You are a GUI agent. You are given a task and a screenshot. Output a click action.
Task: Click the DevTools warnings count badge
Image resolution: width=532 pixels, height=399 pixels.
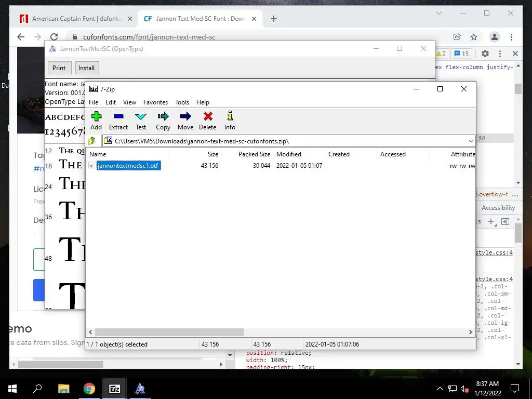tap(442, 54)
